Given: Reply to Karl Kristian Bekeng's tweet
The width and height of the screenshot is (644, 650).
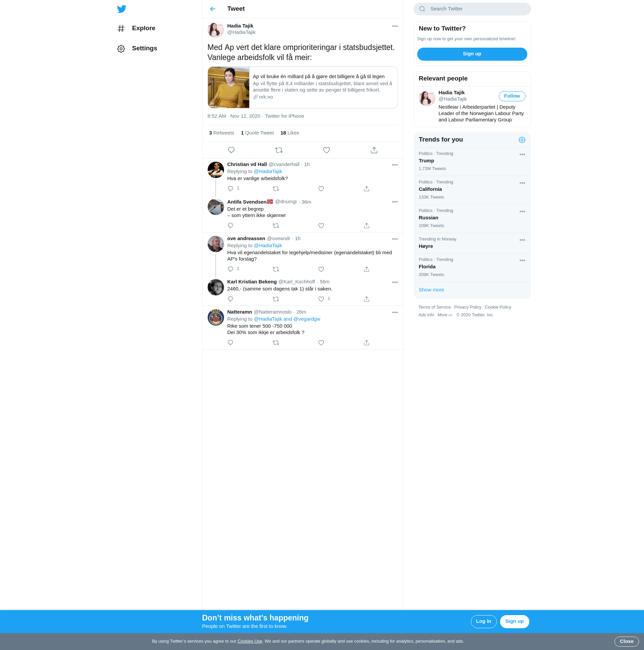Looking at the screenshot, I should click(230, 299).
